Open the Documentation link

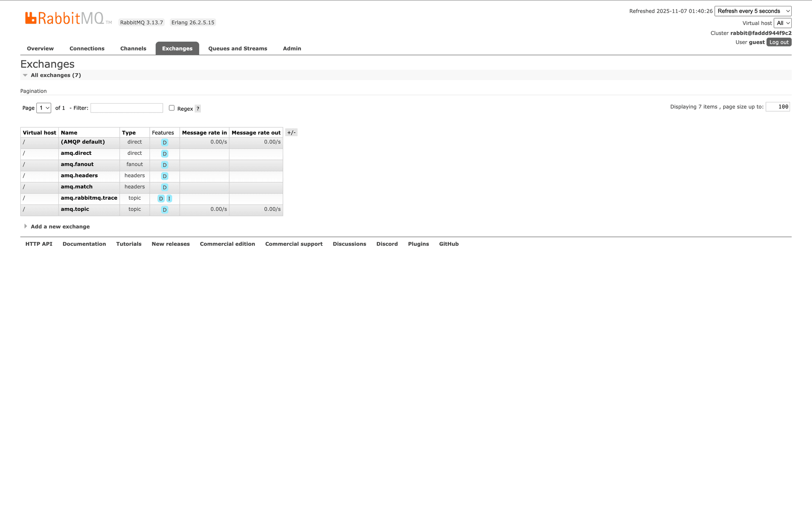(x=84, y=244)
